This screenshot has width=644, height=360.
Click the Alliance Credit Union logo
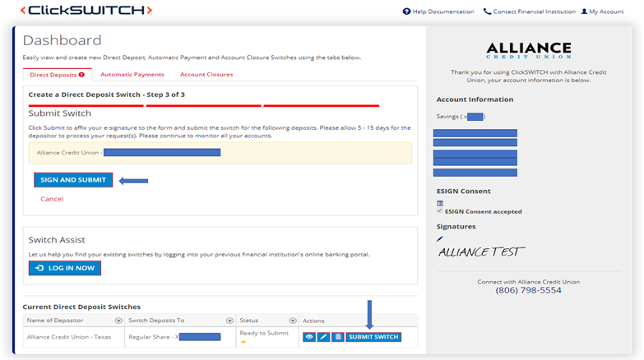tap(529, 50)
